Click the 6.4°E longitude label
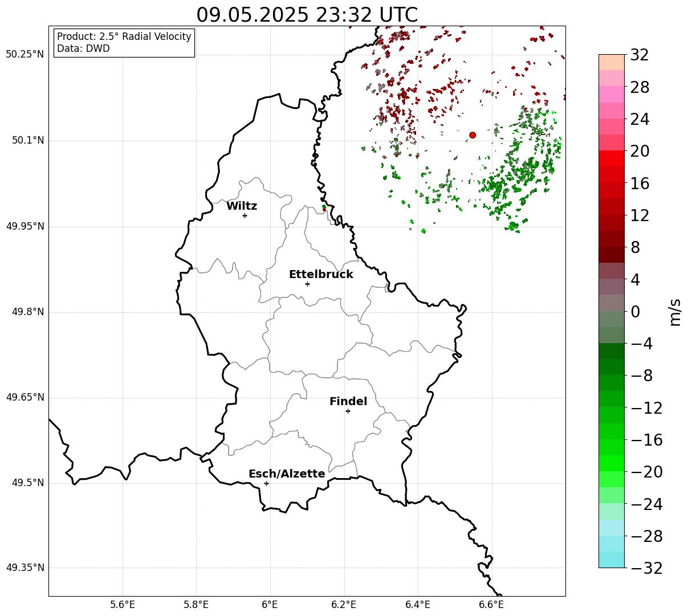This screenshot has height=616, width=688. (418, 605)
